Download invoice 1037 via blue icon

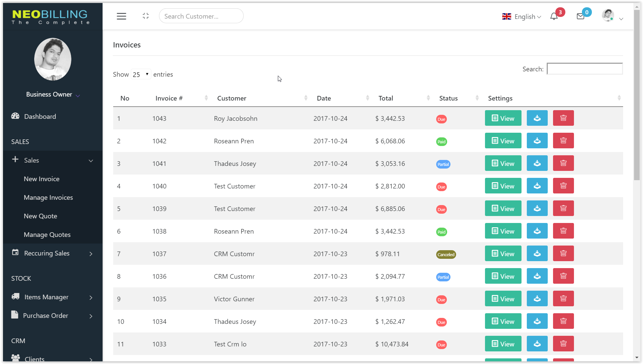tap(537, 254)
